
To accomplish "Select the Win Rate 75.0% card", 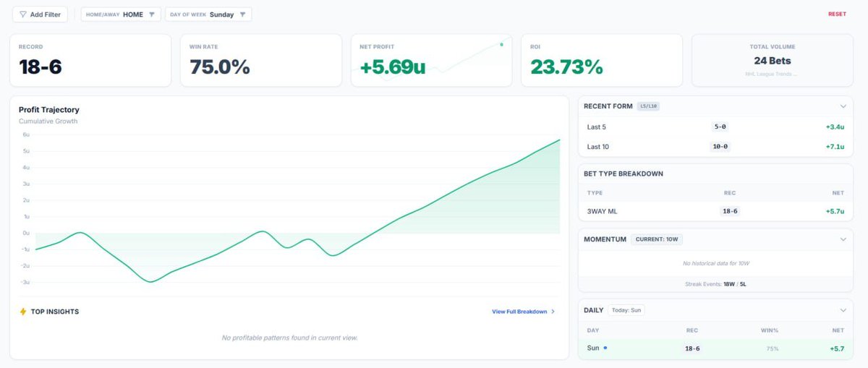I will click(x=261, y=60).
